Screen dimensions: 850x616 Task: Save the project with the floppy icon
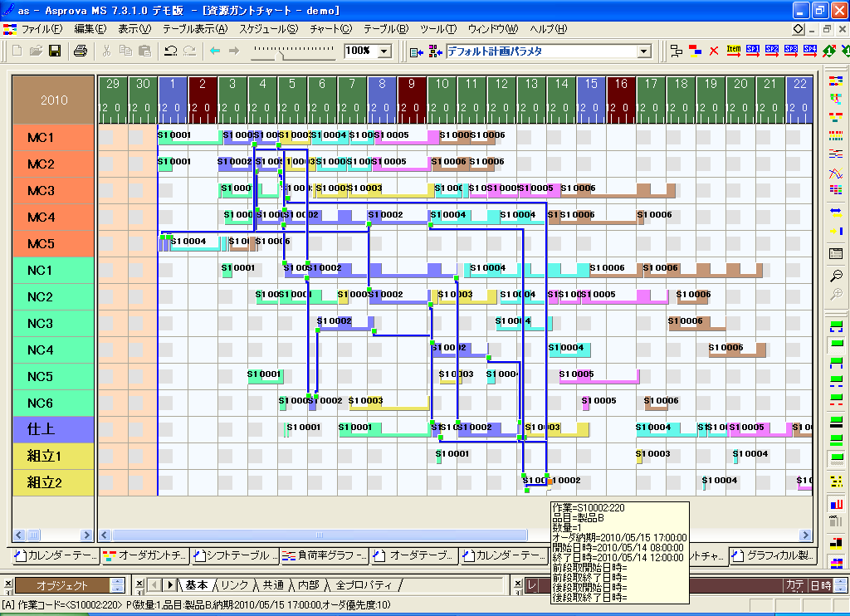click(x=55, y=51)
